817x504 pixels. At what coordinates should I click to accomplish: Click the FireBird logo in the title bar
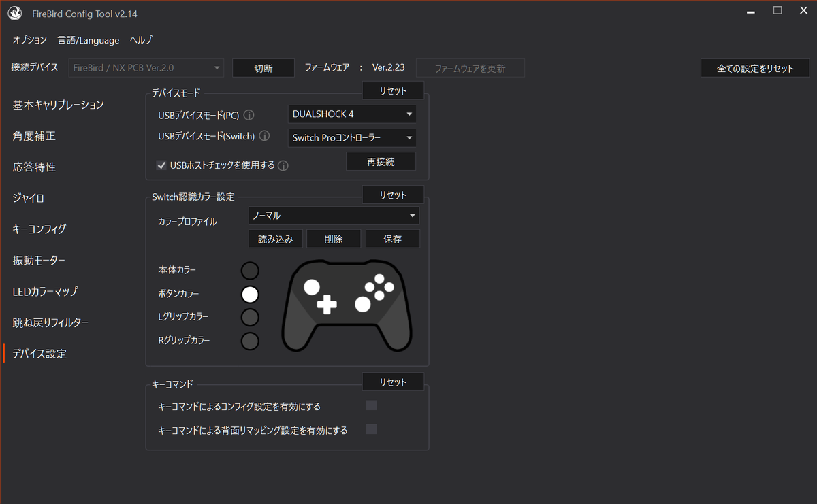point(14,13)
